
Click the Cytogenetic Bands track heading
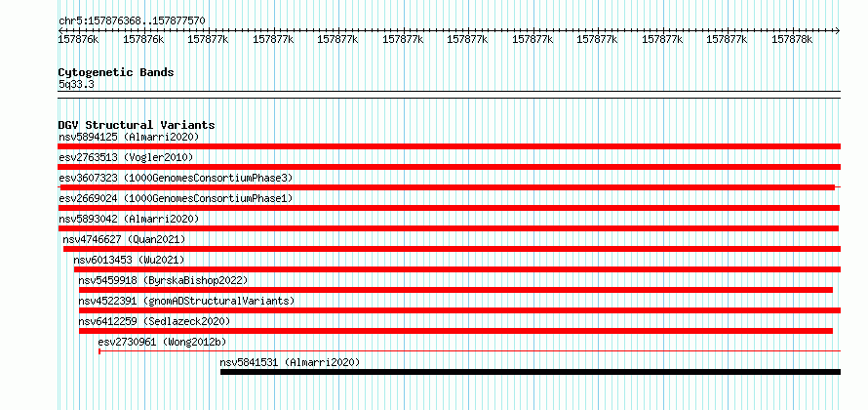click(116, 72)
